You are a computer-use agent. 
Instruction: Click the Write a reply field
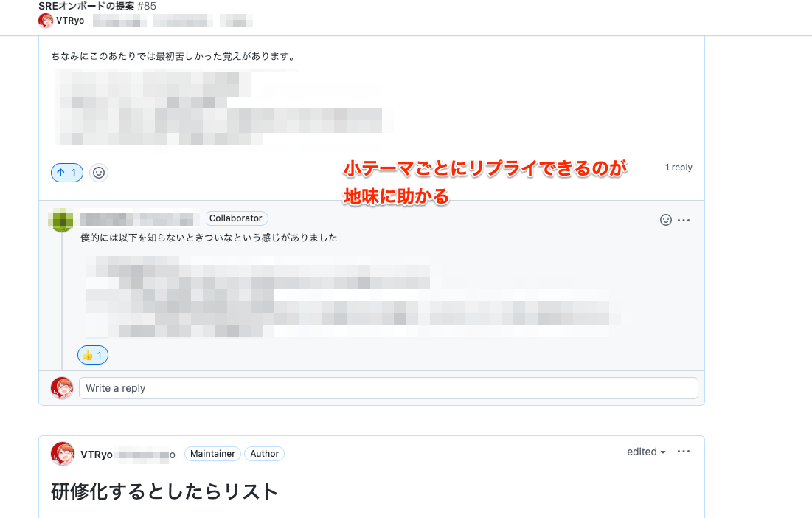388,388
